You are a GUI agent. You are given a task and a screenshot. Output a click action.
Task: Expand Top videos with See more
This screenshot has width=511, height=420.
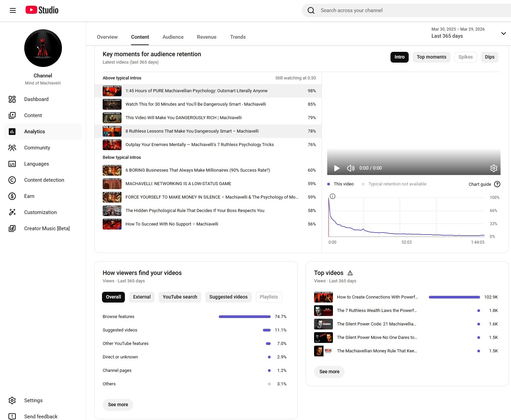329,372
